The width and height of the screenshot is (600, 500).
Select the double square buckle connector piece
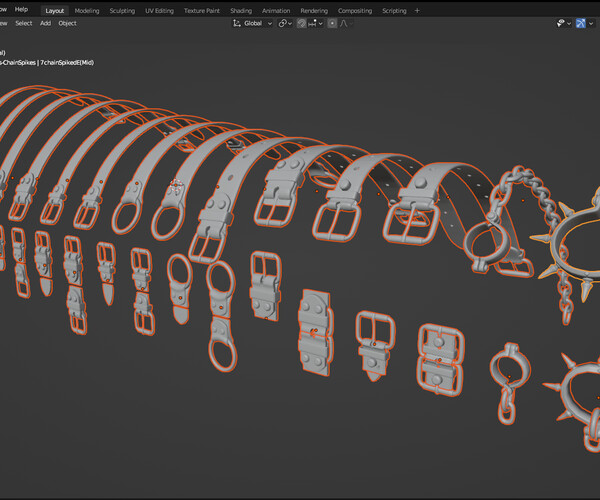pyautogui.click(x=440, y=360)
